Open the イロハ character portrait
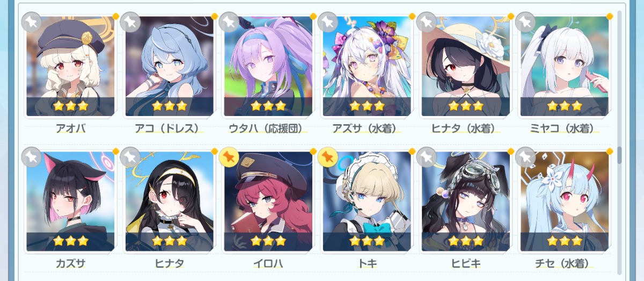Screen dimensions: 644x281 tap(268, 201)
